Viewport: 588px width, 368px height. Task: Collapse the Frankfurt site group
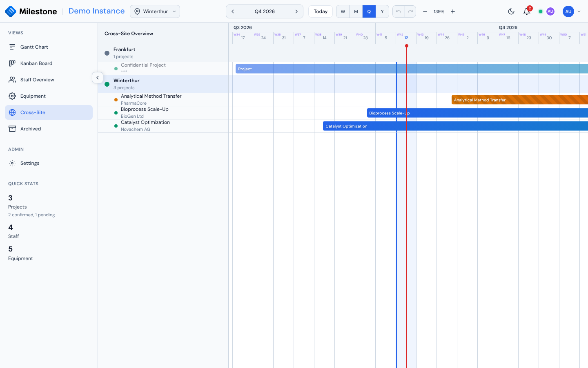pos(163,53)
